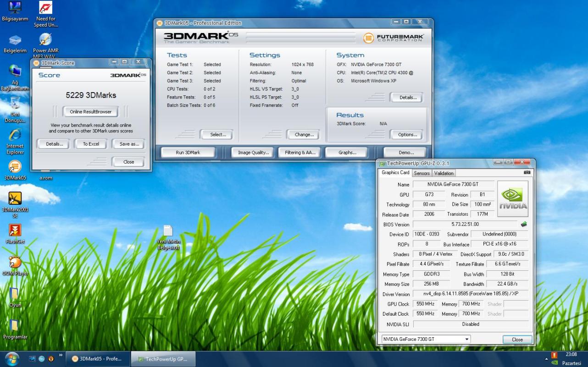
Task: Open Need for Speed desktop shortcut
Action: [45, 14]
